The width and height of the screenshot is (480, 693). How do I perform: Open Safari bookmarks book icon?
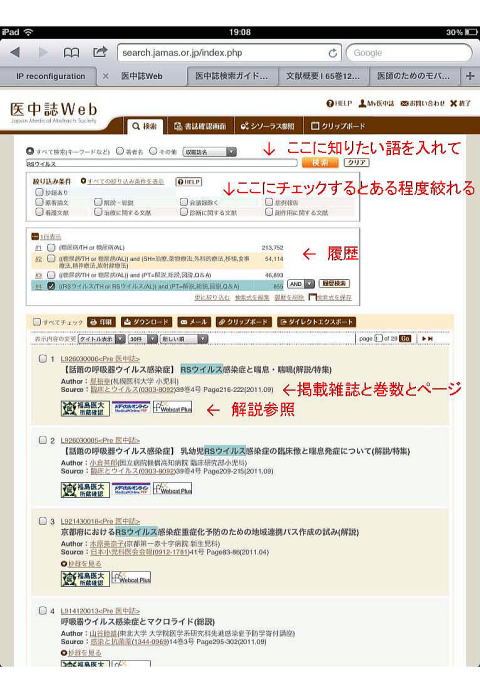point(71,53)
